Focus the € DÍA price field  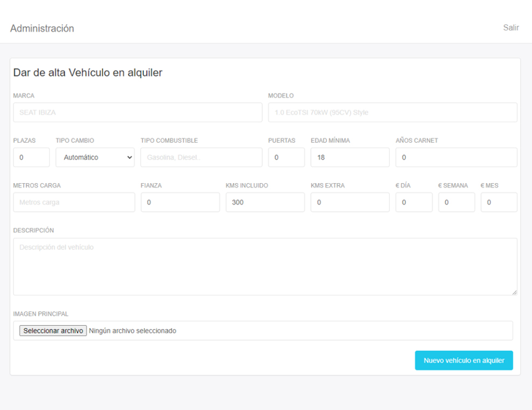[x=414, y=202]
